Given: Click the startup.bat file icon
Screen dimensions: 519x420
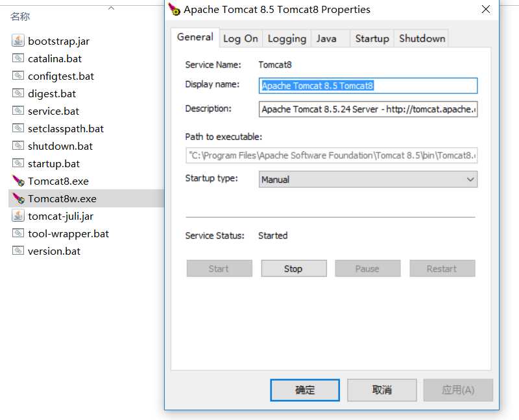Looking at the screenshot, I should 18,163.
